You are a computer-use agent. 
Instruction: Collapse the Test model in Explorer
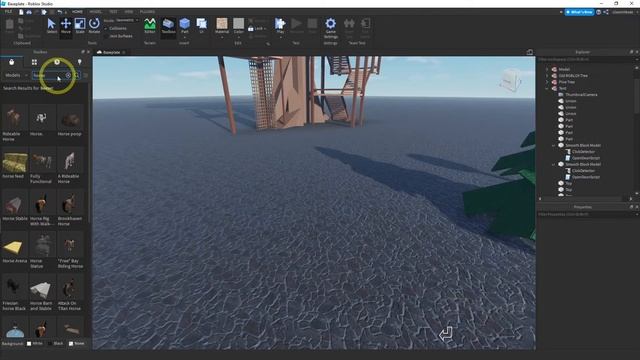(547, 88)
